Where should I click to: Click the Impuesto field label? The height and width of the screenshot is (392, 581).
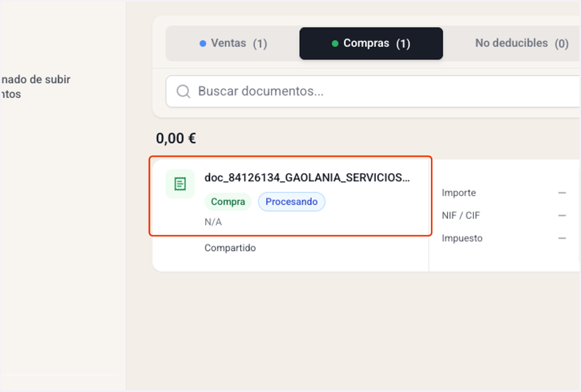(x=462, y=238)
